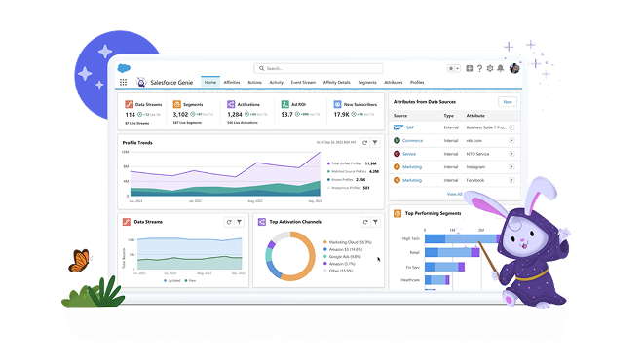Open the App Launcher grid icon
This screenshot has width=644, height=362.
click(123, 82)
